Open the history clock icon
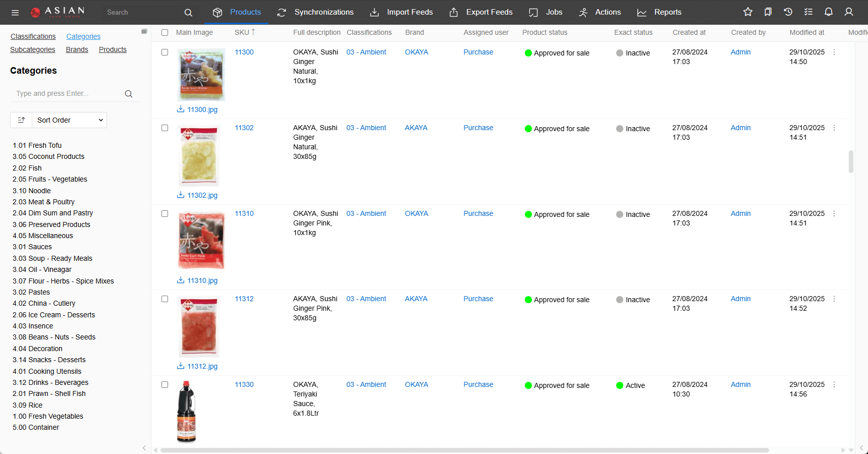The image size is (868, 454). click(x=788, y=12)
